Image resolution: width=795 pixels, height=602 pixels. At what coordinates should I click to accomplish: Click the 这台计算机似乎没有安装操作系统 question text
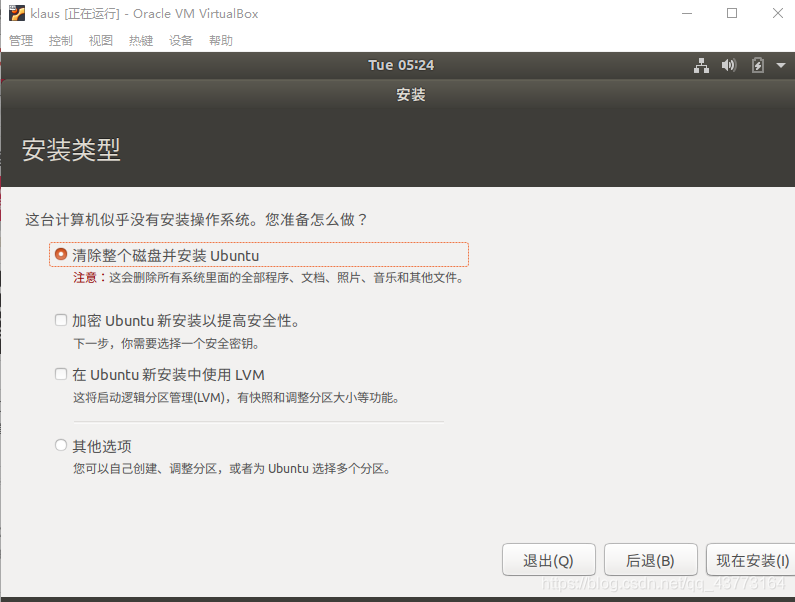[x=196, y=220]
